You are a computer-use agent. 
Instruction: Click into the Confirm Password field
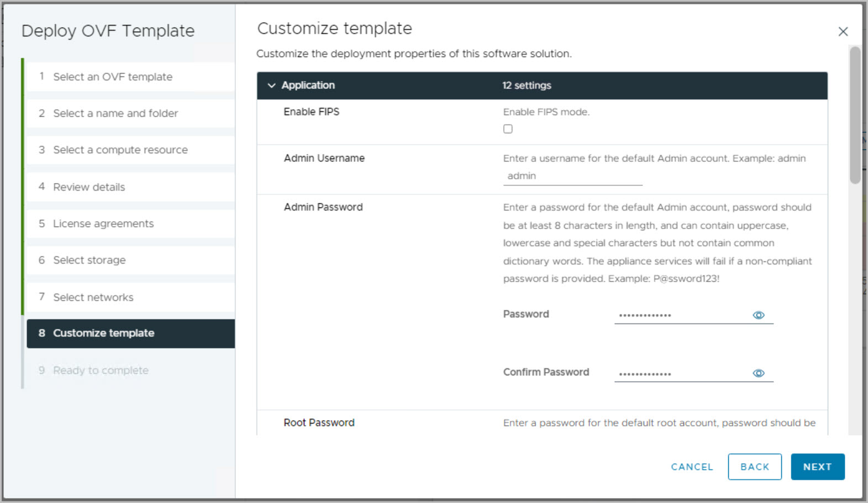681,373
